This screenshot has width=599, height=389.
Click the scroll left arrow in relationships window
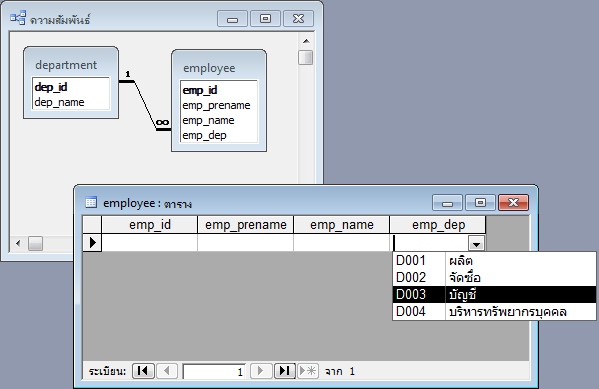[18, 243]
